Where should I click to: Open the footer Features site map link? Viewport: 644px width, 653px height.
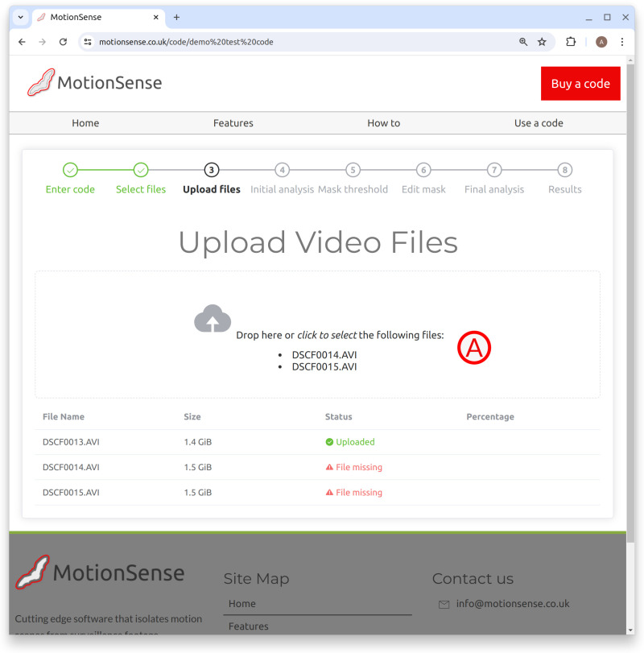coord(248,626)
